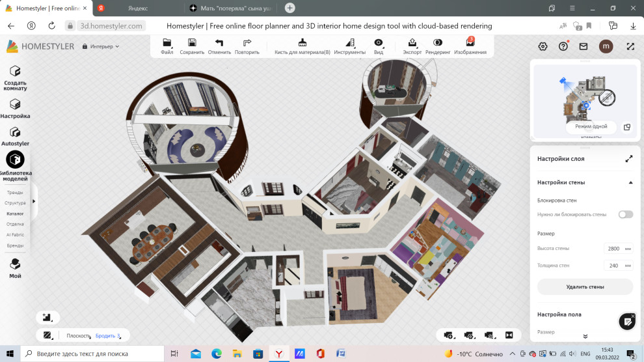Toggle the wall blocking switch
Screen dimensions: 644x362
pyautogui.click(x=625, y=214)
